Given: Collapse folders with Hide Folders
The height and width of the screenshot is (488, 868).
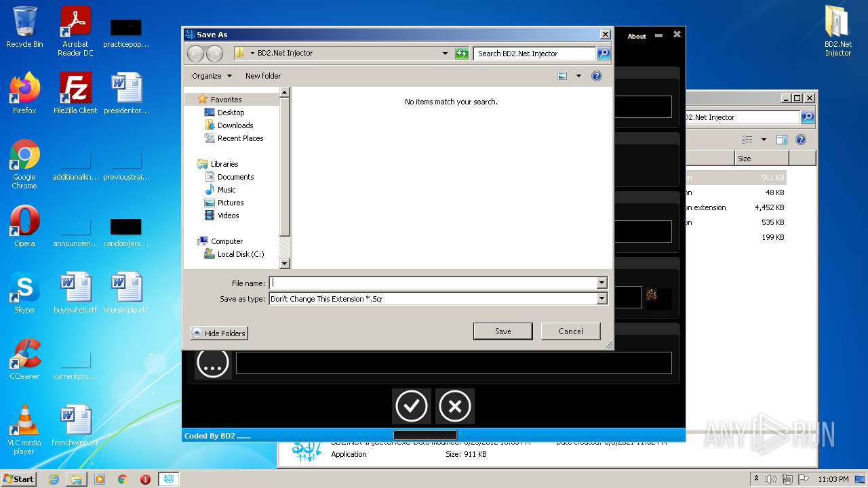Looking at the screenshot, I should click(x=219, y=333).
